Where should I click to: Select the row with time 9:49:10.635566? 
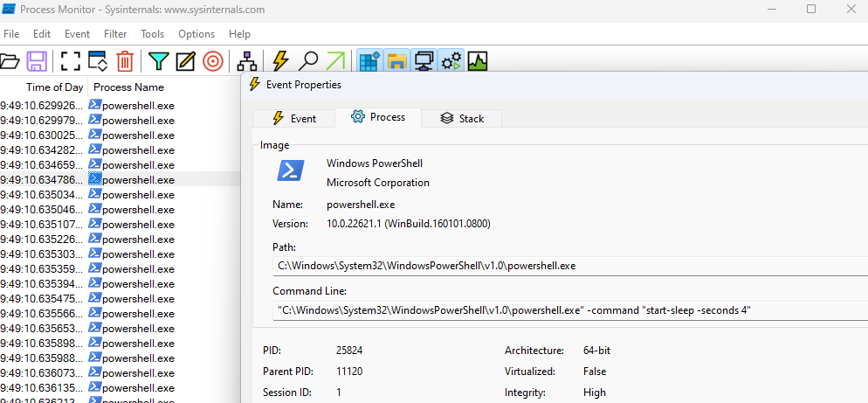(121, 313)
